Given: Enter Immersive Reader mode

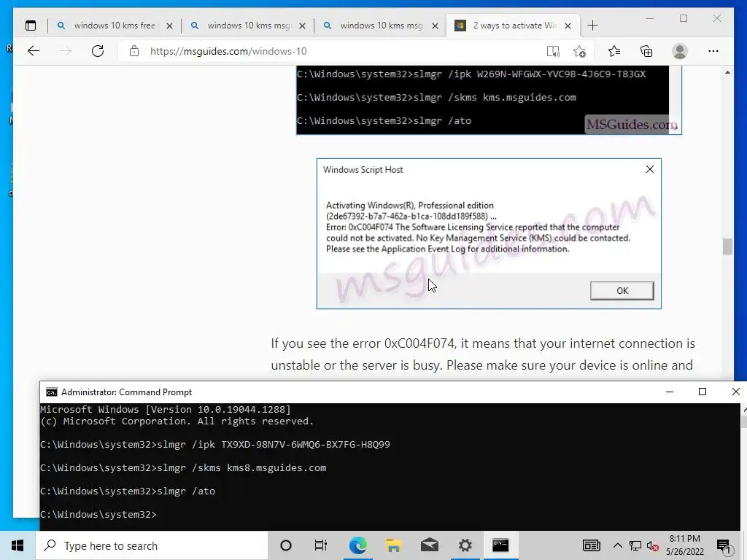Looking at the screenshot, I should [x=553, y=51].
